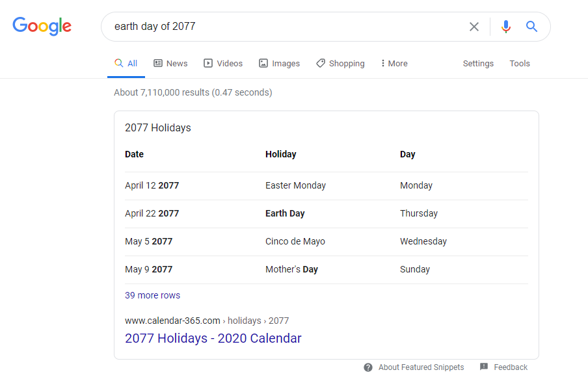Open 2077 Holidays - 2020 Calendar link

click(x=213, y=338)
